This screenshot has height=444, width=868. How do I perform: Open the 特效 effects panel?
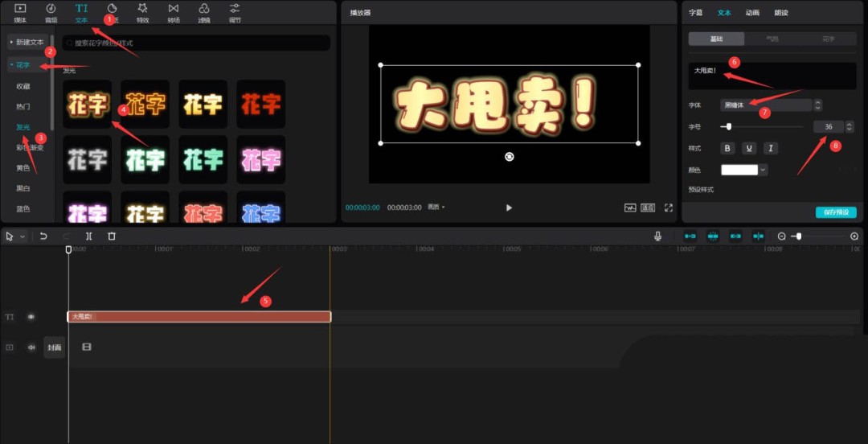pos(143,13)
